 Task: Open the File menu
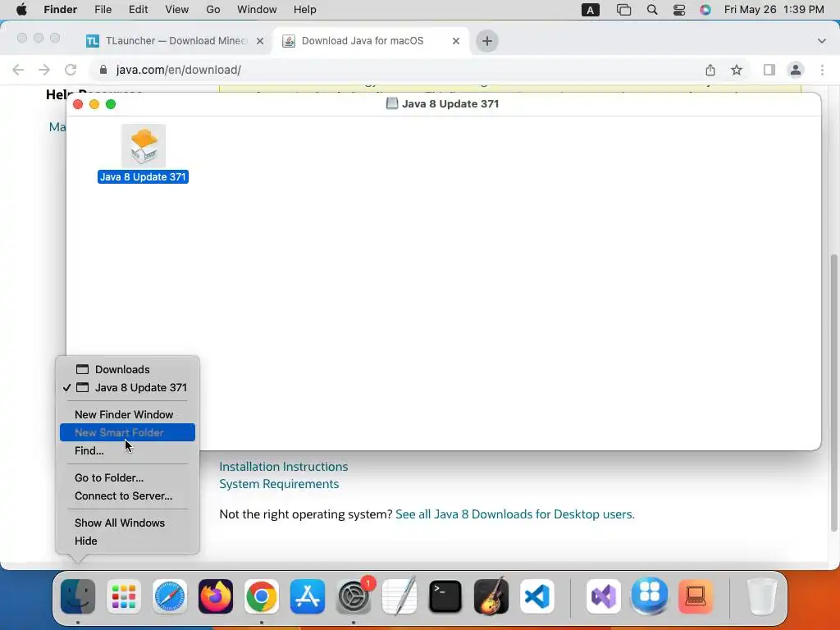click(103, 10)
